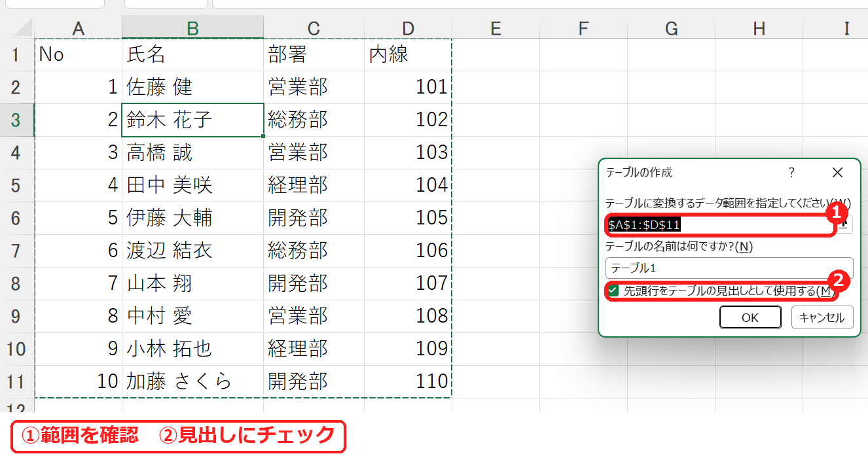Select cell 佐藤 健
The height and width of the screenshot is (458, 868).
[x=192, y=87]
